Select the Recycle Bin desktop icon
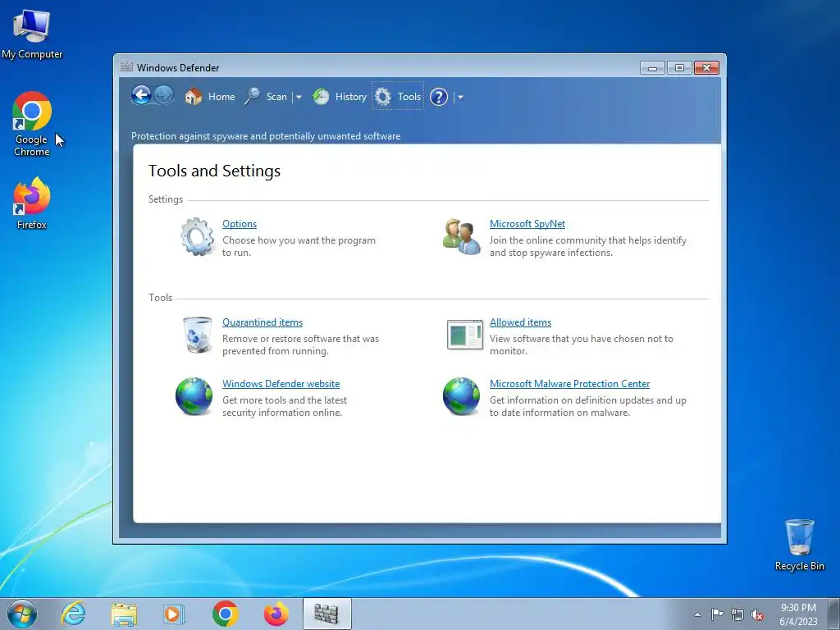 pyautogui.click(x=799, y=545)
